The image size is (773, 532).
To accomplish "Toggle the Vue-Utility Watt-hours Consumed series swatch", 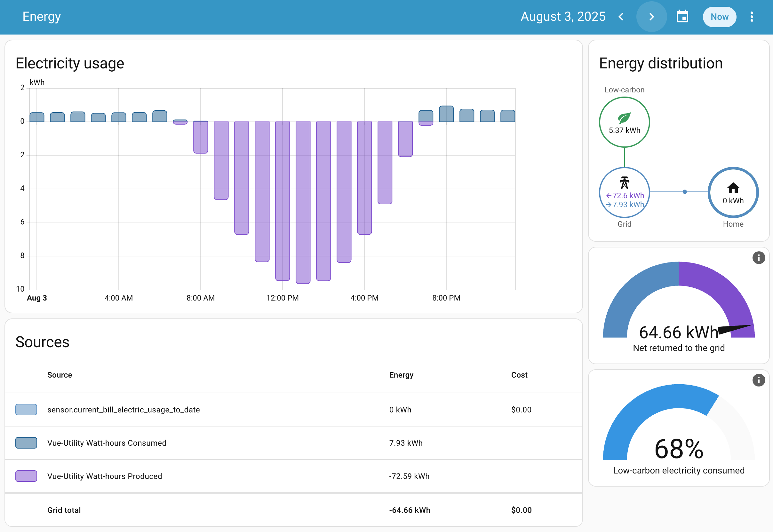I will (26, 443).
